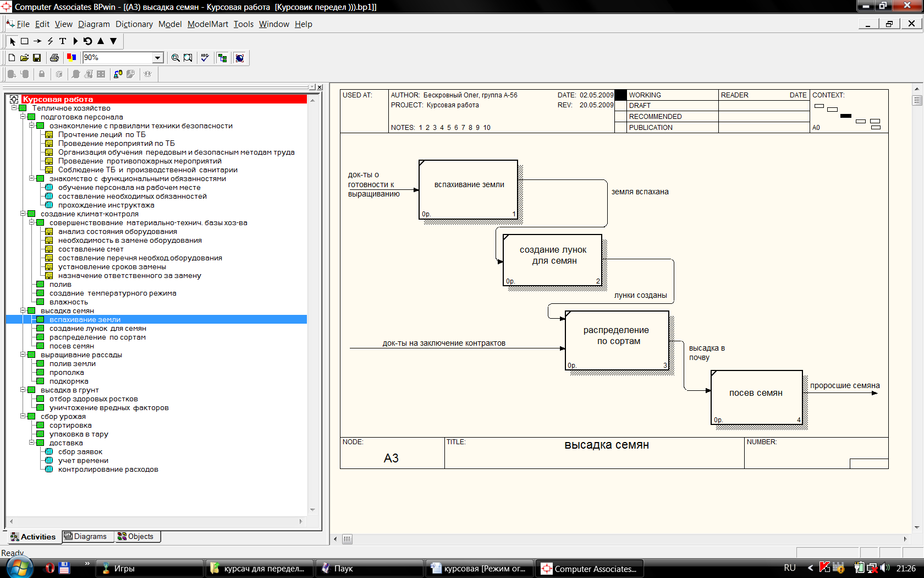Collapse the 'подготовка персонала' tree node
The height and width of the screenshot is (578, 924).
click(x=23, y=117)
